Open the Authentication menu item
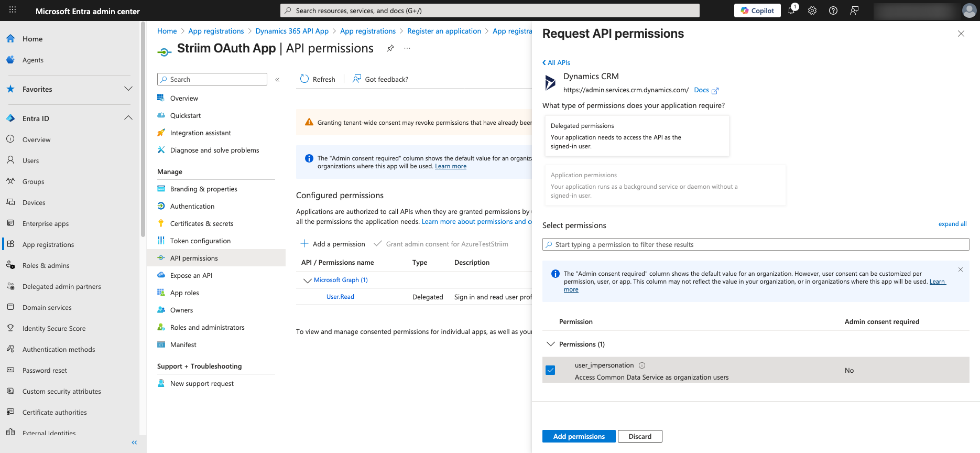The height and width of the screenshot is (453, 980). point(192,207)
